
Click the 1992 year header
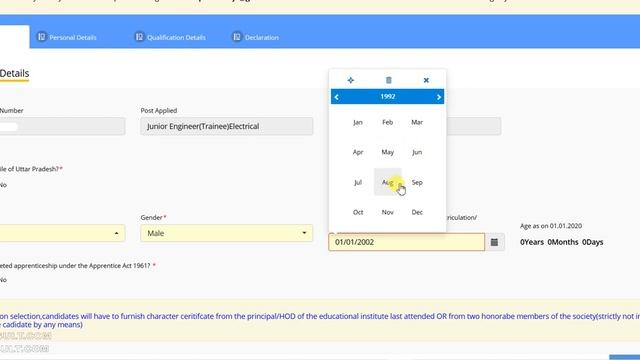(x=388, y=97)
